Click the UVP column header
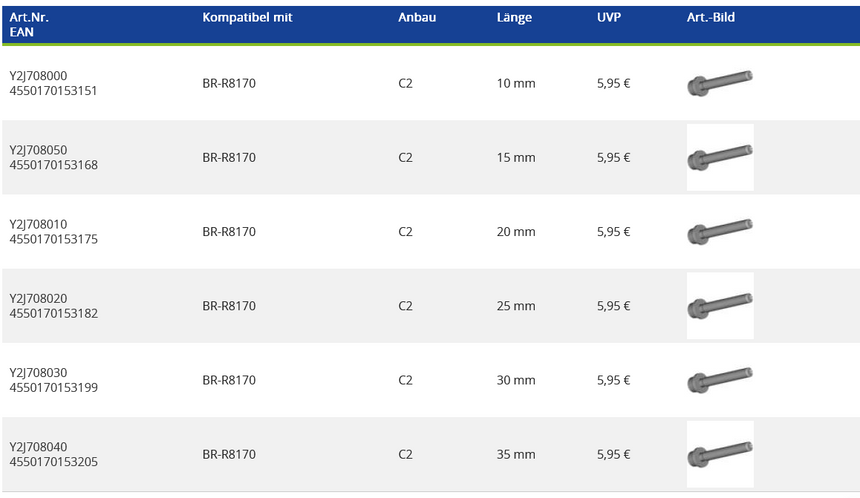The height and width of the screenshot is (498, 860). pyautogui.click(x=609, y=18)
